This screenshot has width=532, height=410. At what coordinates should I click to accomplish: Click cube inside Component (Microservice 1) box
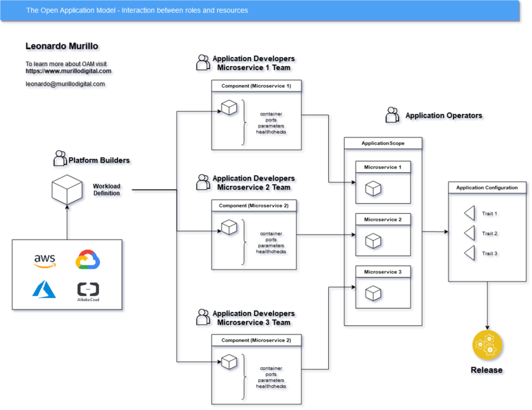click(x=229, y=108)
